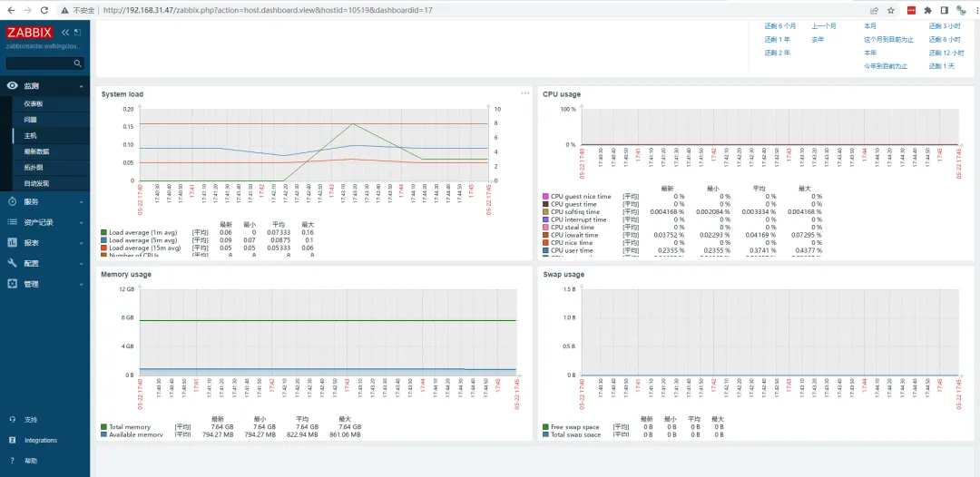Collapse the Zabbix sidebar with double-arrow icon

point(65,33)
